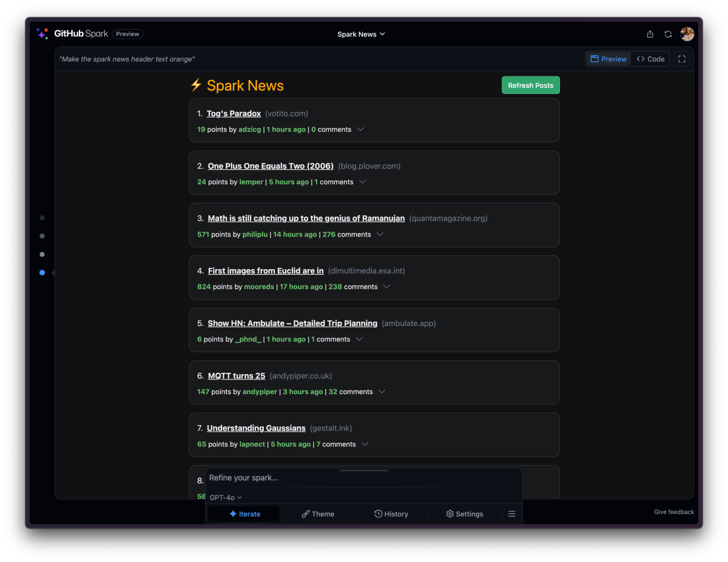
Task: Click author _phnd_
Action: pos(248,340)
